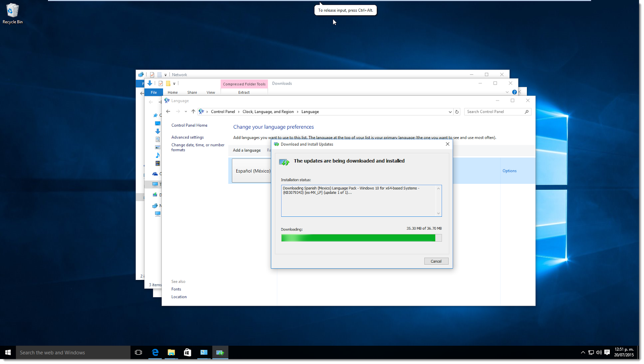The width and height of the screenshot is (644, 364).
Task: Click the installation status text box
Action: pos(361,201)
